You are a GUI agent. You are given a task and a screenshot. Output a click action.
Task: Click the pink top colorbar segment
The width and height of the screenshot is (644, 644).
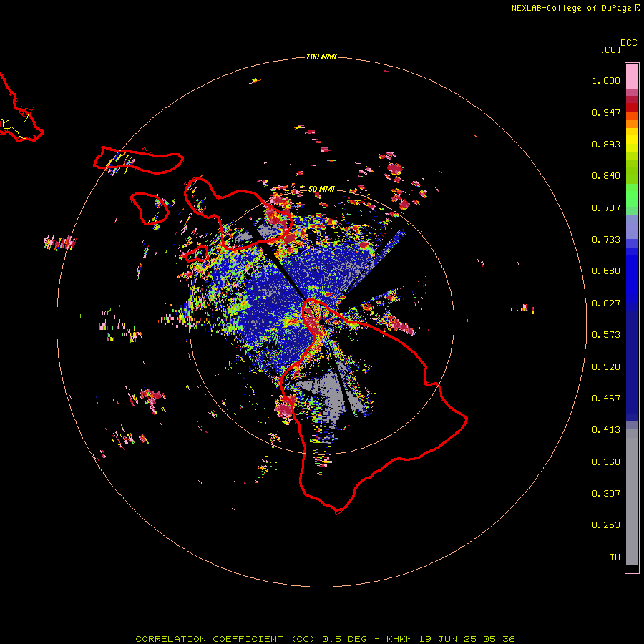(x=632, y=77)
